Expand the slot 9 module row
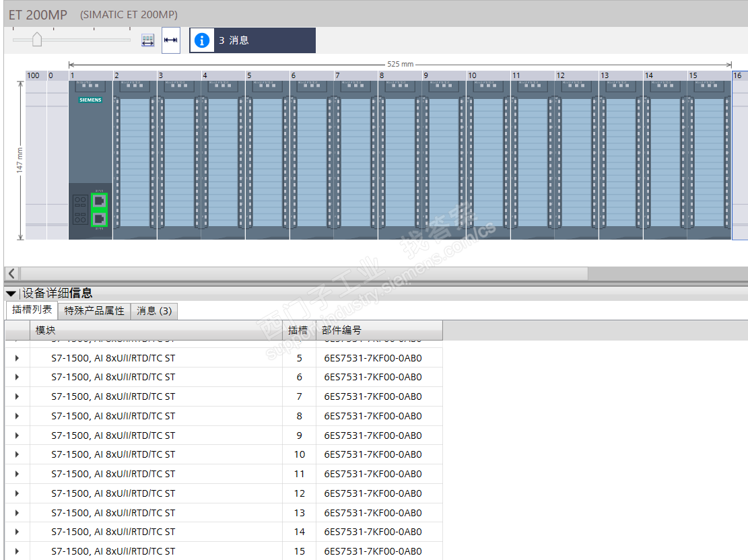Image resolution: width=748 pixels, height=560 pixels. (18, 435)
